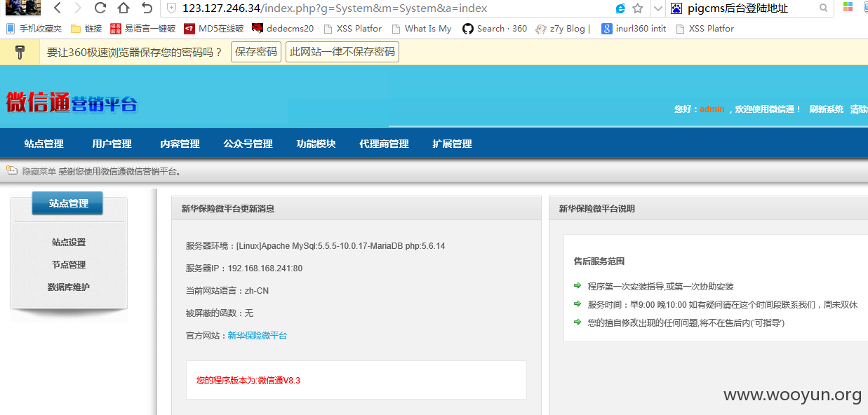Open the MD5在线破 bookmark
Image resolution: width=868 pixels, height=415 pixels.
(x=214, y=29)
